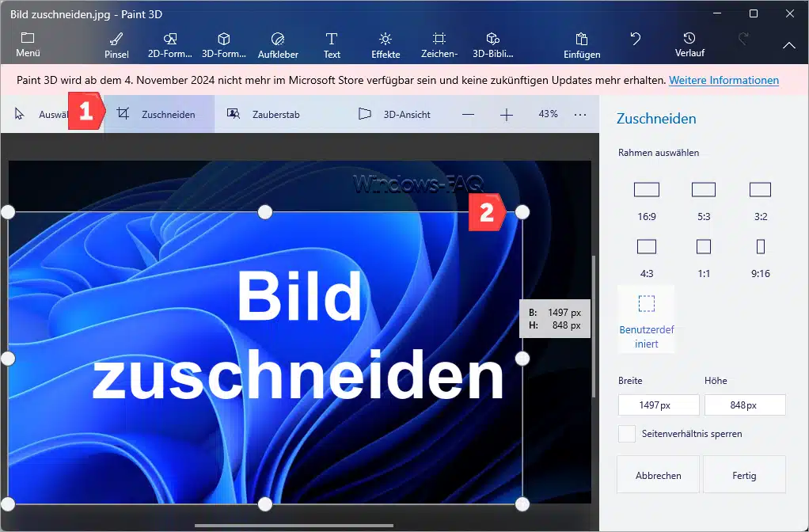This screenshot has width=809, height=532.
Task: Click the bottom-center crop handle
Action: click(264, 504)
